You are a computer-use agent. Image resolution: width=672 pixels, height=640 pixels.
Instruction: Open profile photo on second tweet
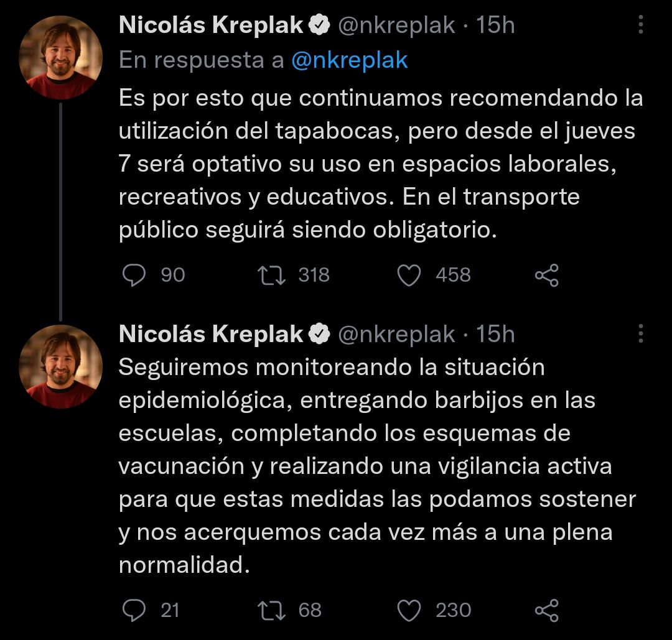click(60, 366)
